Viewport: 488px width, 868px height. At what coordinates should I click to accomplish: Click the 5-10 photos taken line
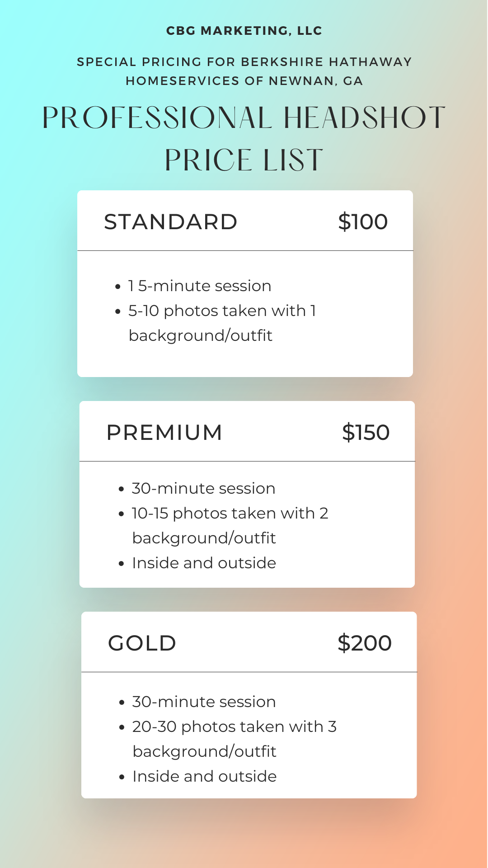coord(222,311)
